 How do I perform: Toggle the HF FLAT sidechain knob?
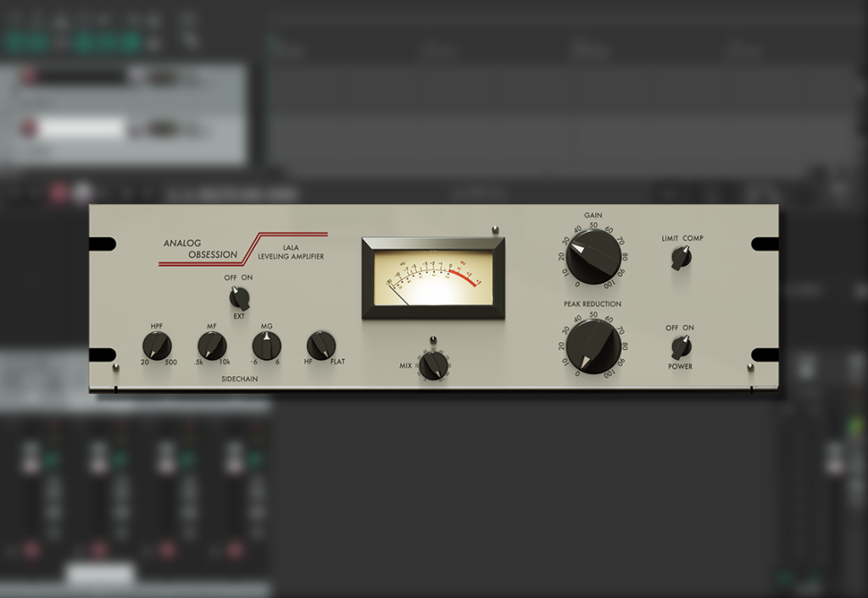coord(321,346)
